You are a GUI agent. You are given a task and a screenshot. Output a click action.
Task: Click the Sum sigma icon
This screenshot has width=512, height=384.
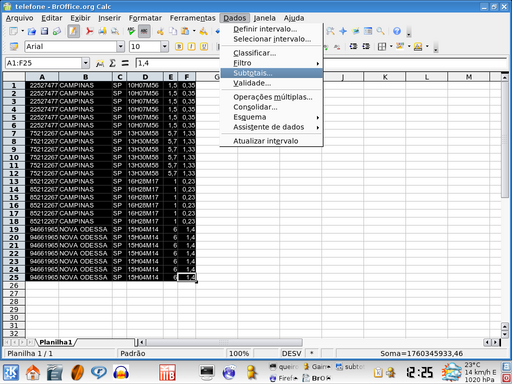coord(113,63)
